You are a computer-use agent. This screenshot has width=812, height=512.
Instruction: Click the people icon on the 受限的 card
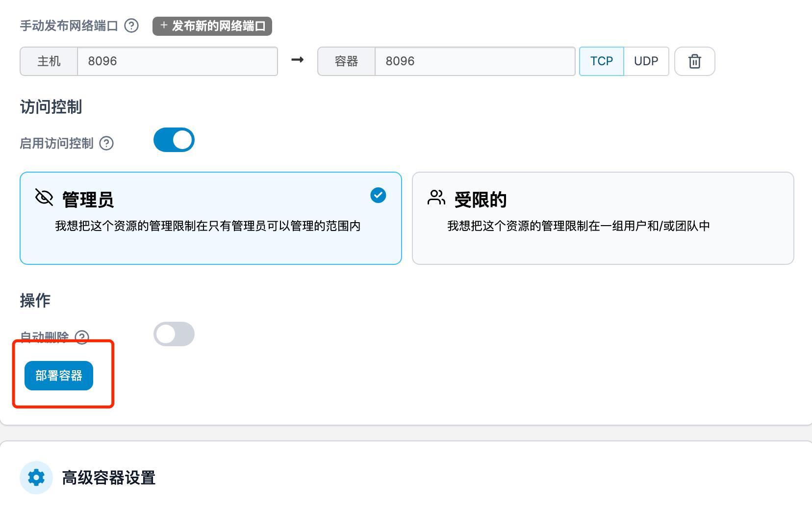point(435,198)
